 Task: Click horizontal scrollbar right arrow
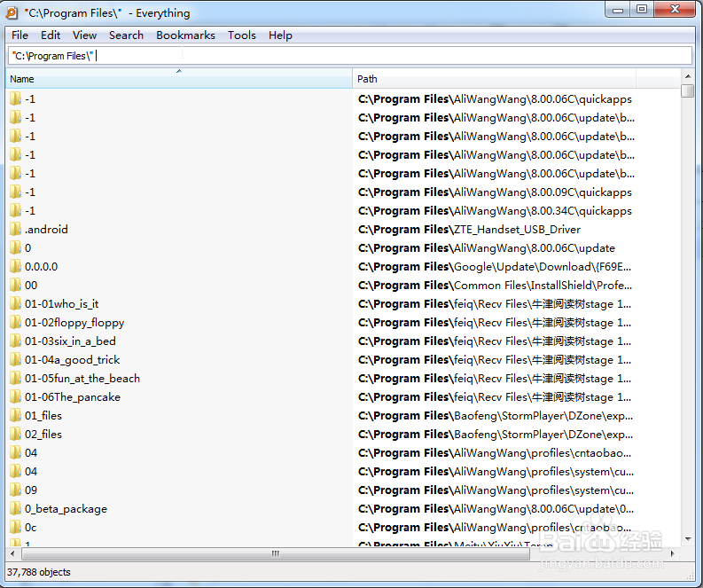pyautogui.click(x=673, y=553)
